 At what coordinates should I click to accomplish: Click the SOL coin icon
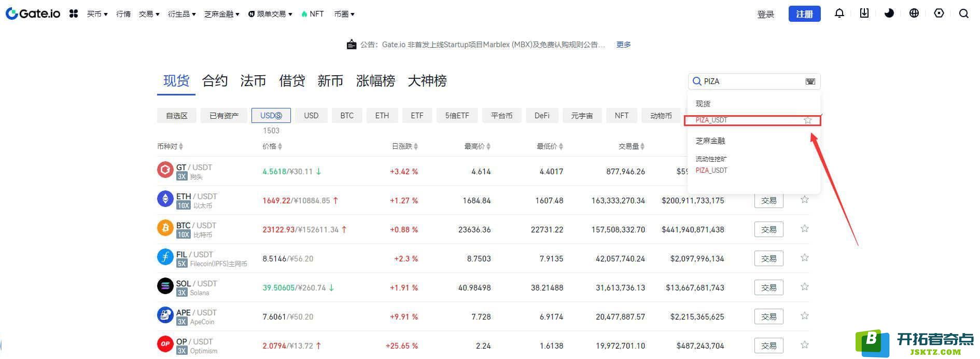tap(165, 286)
